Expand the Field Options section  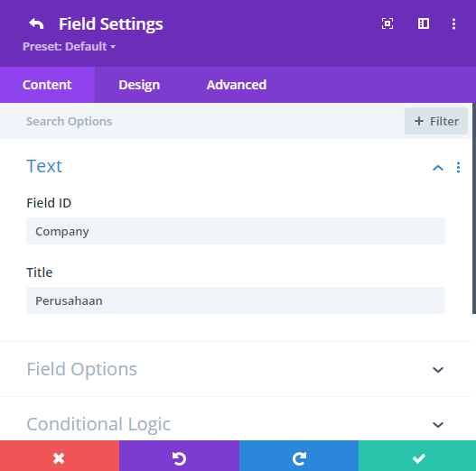(236, 369)
